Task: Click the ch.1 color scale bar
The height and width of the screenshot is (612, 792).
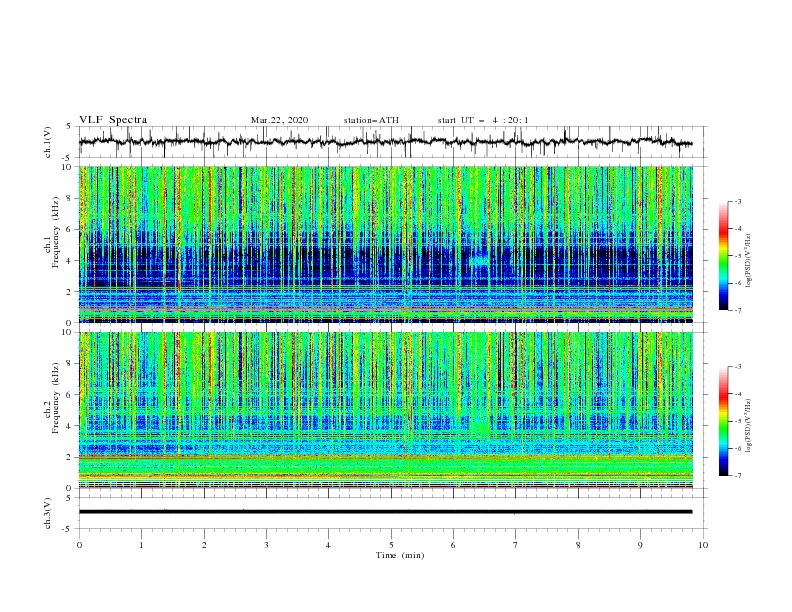Action: point(723,256)
